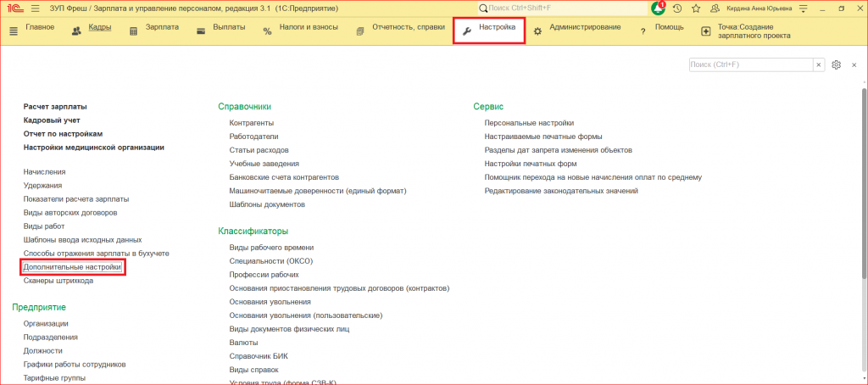Open the Кадры section

100,27
